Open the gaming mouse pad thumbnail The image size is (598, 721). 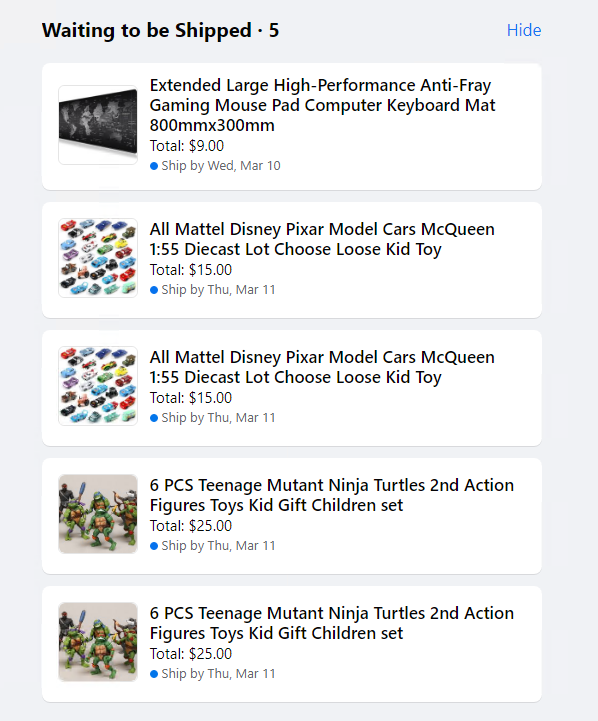tap(98, 125)
